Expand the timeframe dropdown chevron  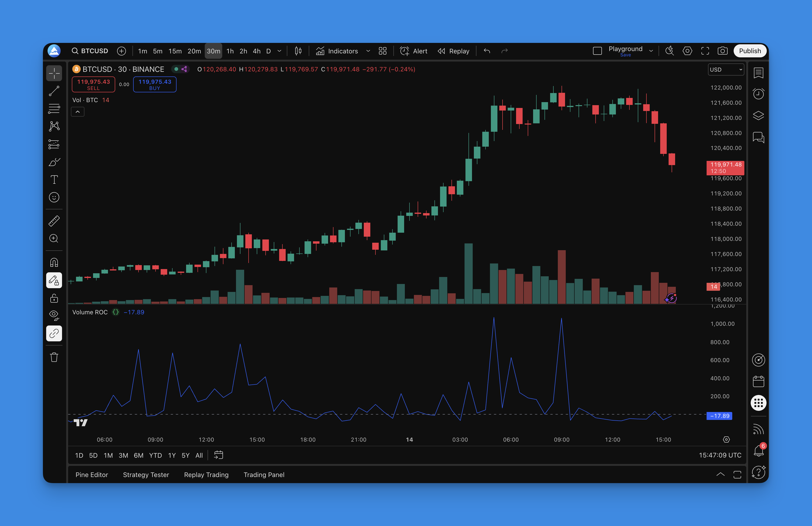[279, 51]
